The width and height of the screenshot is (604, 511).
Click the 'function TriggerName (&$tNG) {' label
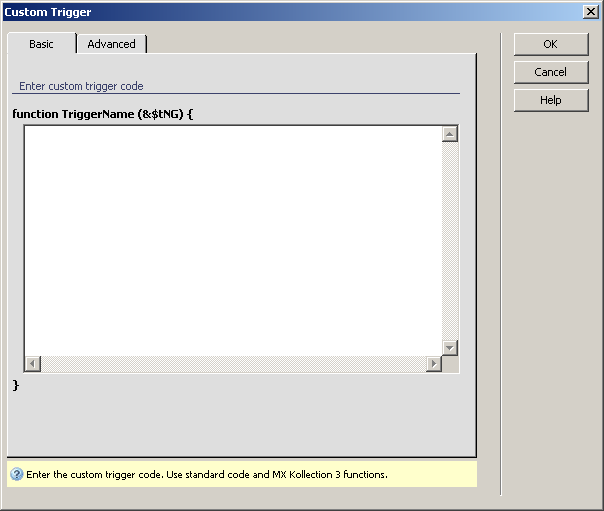click(x=102, y=114)
